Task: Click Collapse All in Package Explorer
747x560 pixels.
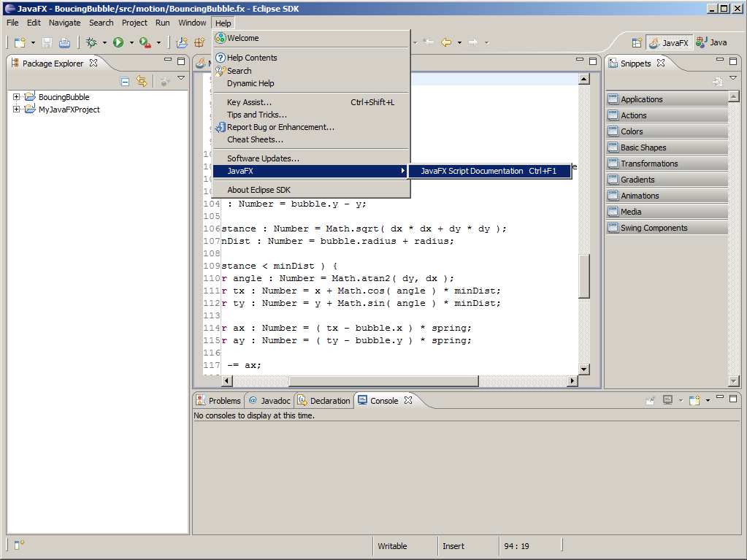Action: 125,82
